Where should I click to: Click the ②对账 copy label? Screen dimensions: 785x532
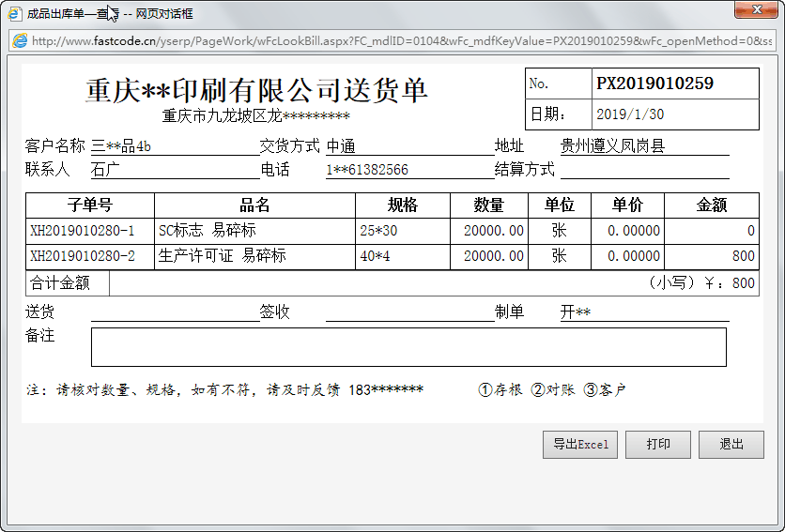coord(553,390)
